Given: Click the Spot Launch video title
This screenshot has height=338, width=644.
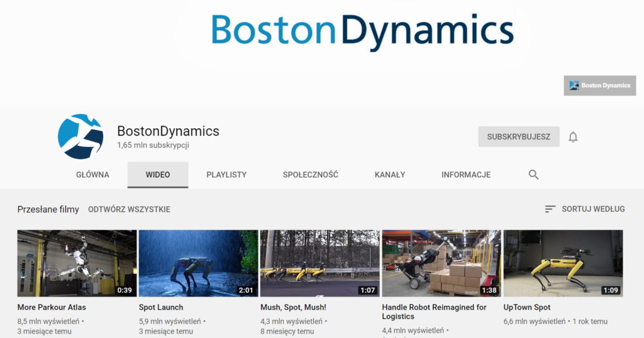Looking at the screenshot, I should click(x=161, y=307).
